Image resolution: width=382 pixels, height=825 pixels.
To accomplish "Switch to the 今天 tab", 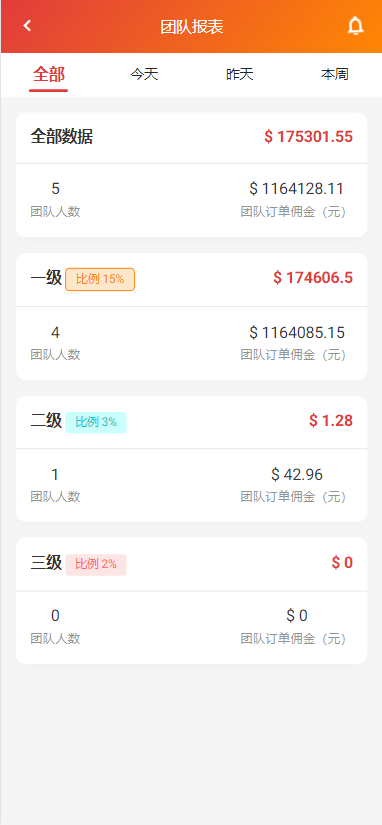I will 144,74.
